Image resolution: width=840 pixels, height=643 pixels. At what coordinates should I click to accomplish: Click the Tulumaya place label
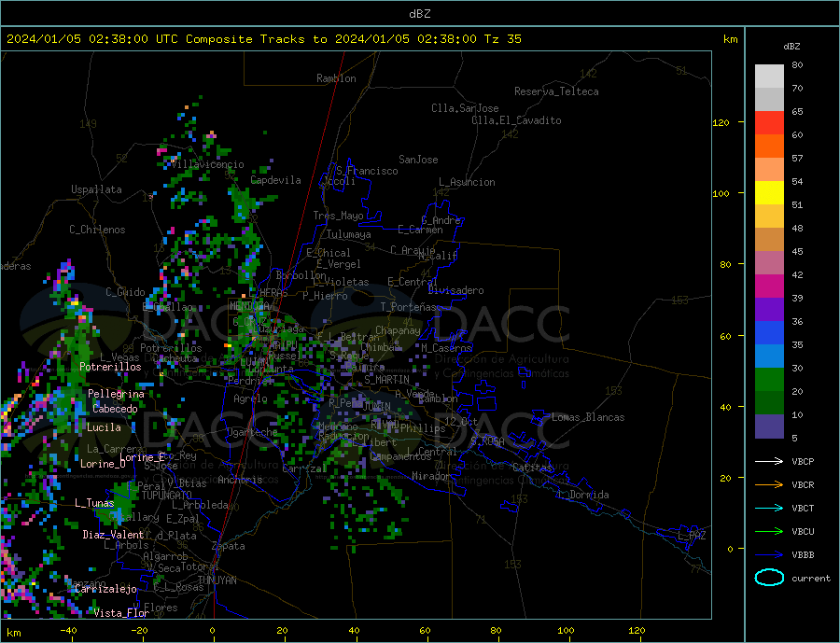click(x=349, y=234)
